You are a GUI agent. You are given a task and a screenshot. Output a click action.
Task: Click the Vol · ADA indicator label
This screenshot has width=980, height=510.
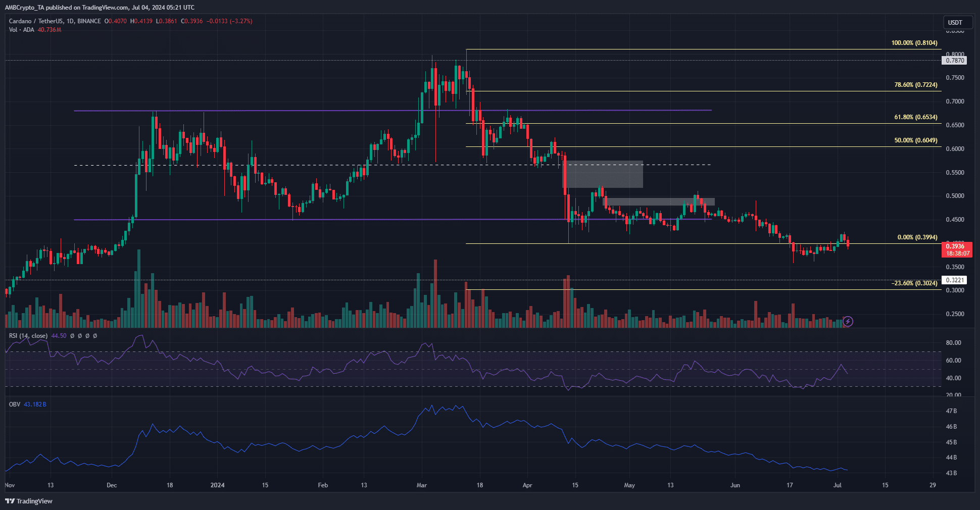point(22,30)
